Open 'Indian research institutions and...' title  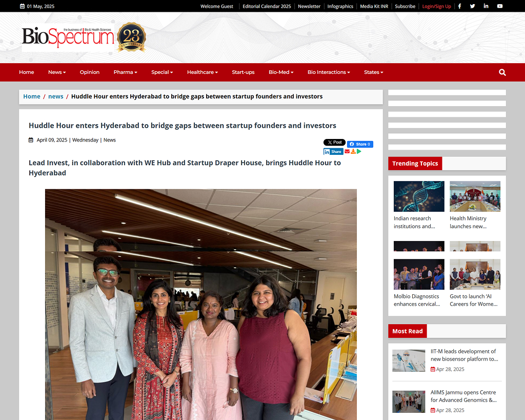point(414,223)
